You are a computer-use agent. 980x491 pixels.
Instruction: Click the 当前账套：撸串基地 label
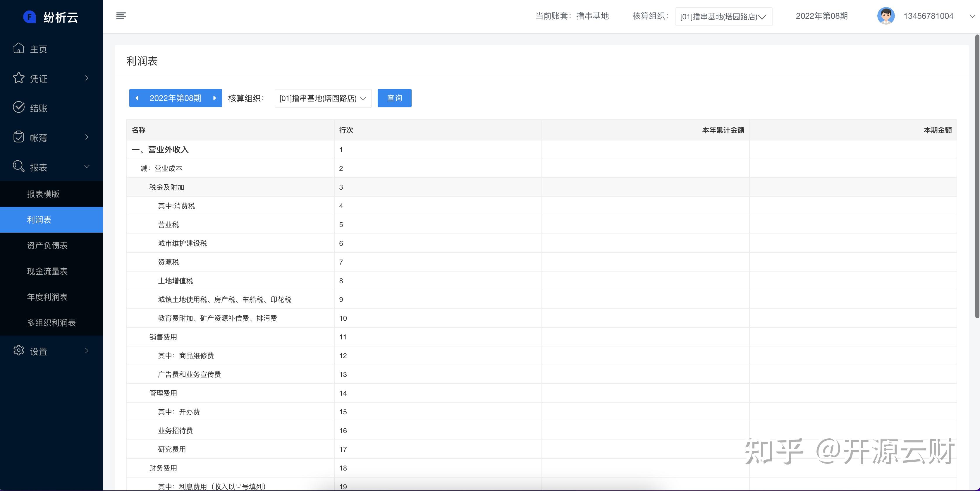pyautogui.click(x=572, y=16)
